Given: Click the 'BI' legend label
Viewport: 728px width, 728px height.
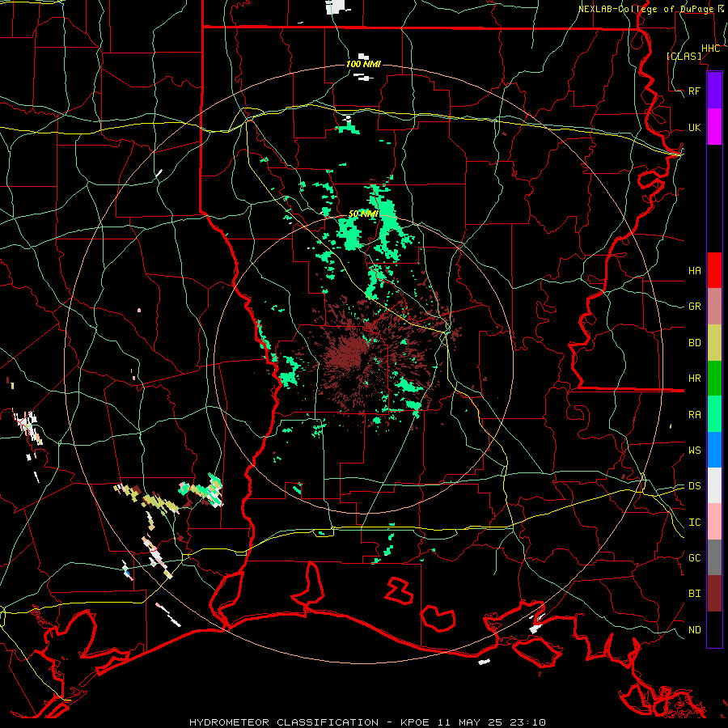Looking at the screenshot, I should pyautogui.click(x=694, y=594).
